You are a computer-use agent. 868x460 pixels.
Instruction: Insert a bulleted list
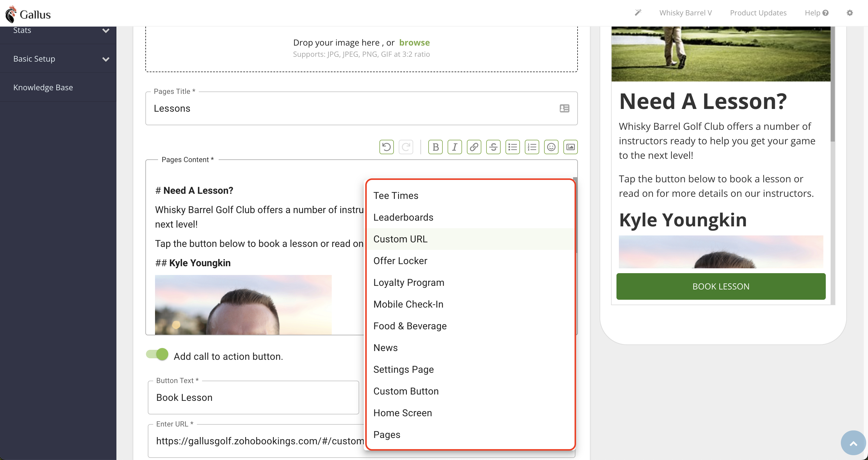pyautogui.click(x=512, y=147)
